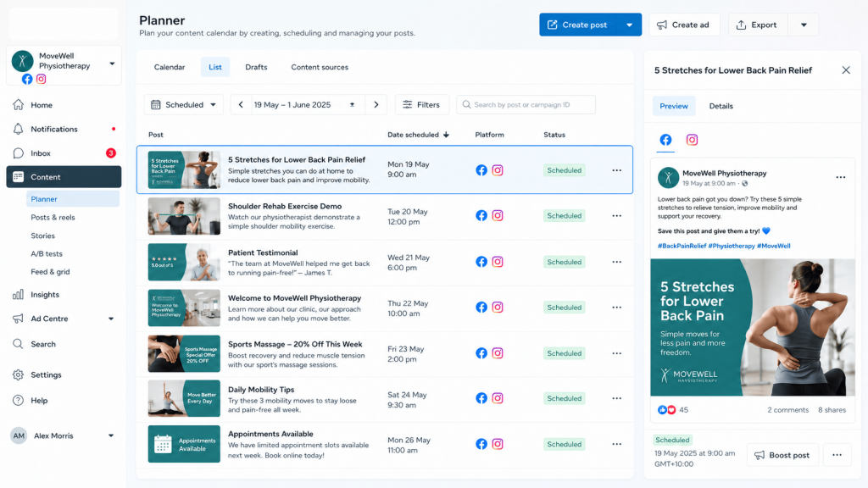Close the post preview panel
This screenshot has height=488, width=868.
point(846,70)
